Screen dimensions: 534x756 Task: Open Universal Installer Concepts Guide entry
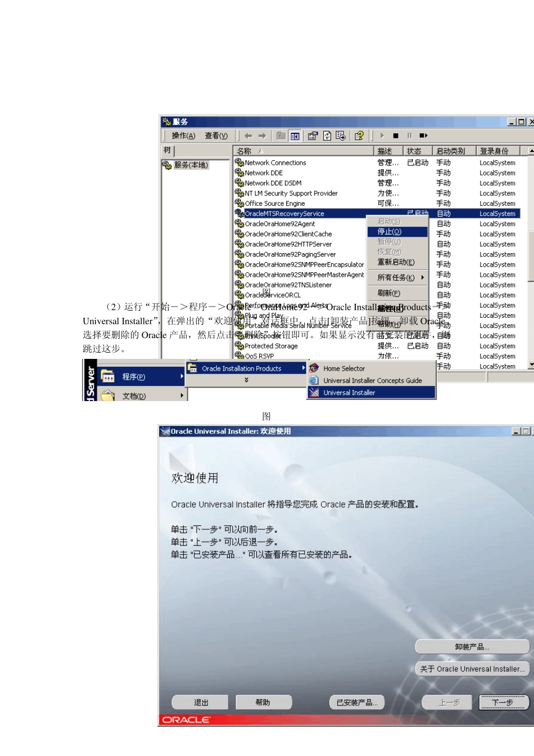[x=371, y=380]
